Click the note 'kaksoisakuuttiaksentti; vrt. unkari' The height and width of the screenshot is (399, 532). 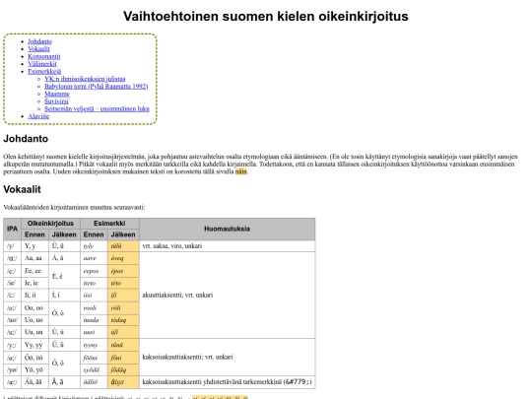point(187,357)
